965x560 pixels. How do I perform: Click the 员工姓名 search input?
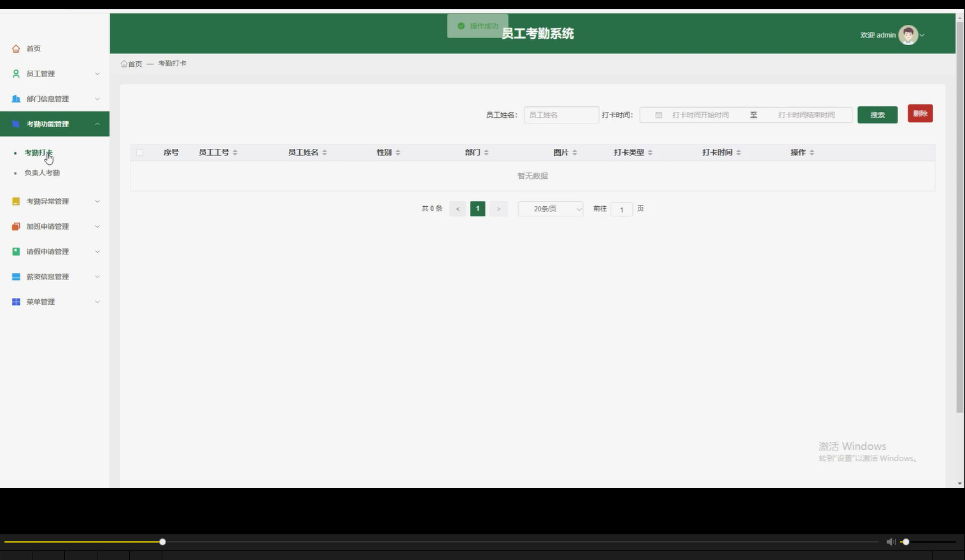tap(561, 115)
